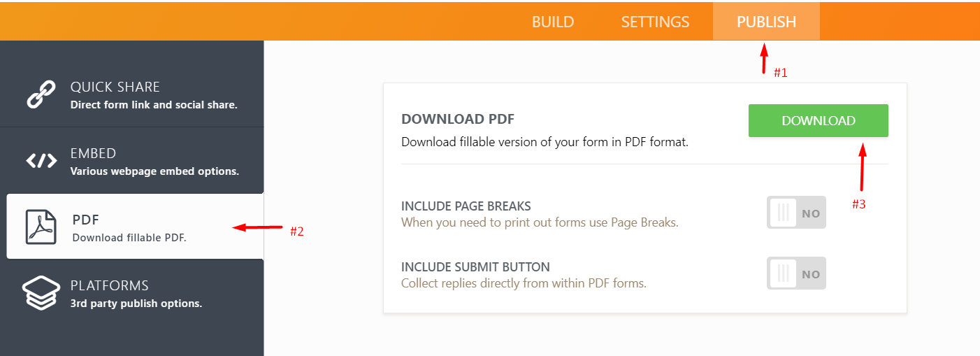Switch to the BUILD tab
This screenshot has width=980, height=356.
pos(553,22)
